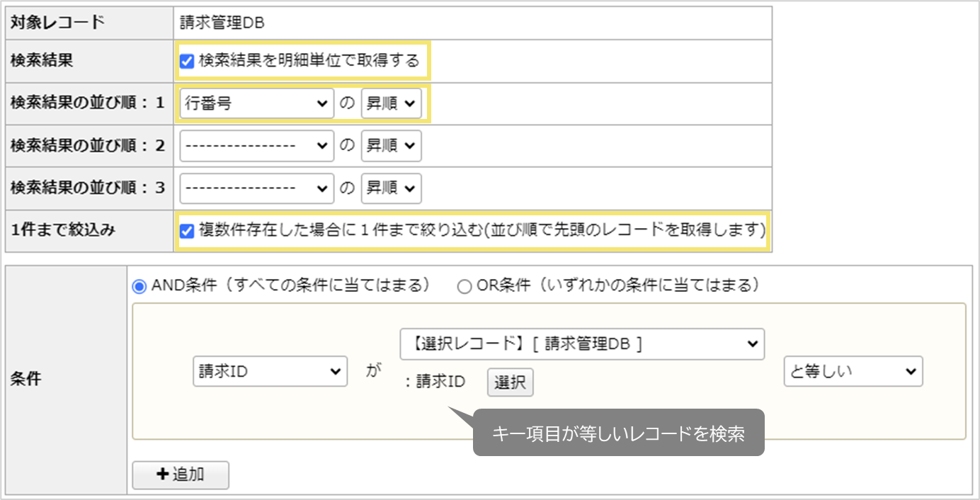980x500 pixels.
Task: Open the 行番号 sort field dropdown
Action: (256, 103)
